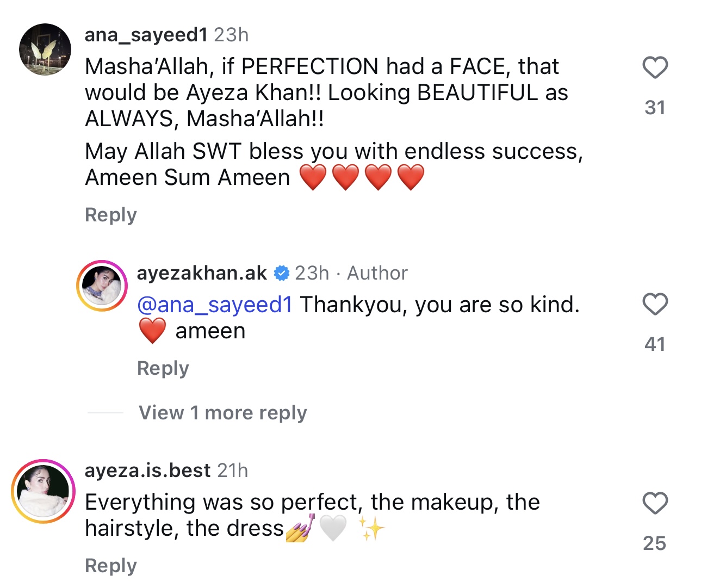View ayeza.is.best's story from avatar

click(x=43, y=491)
